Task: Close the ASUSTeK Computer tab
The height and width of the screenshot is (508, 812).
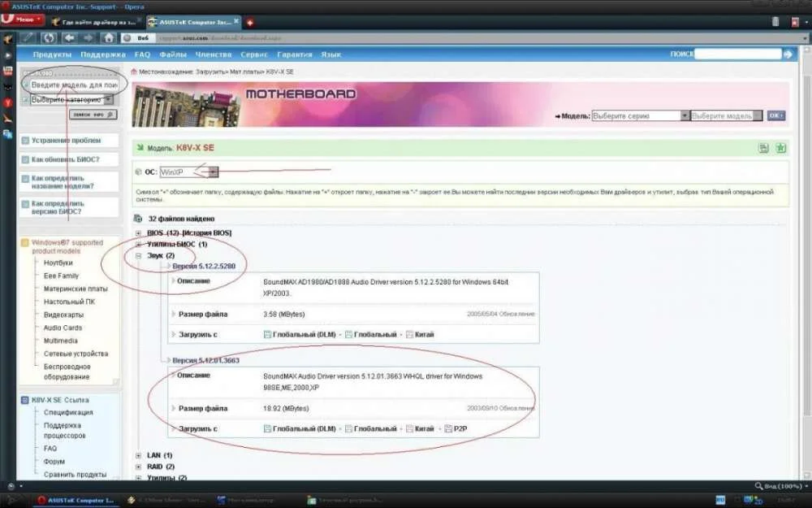Action: [x=236, y=21]
